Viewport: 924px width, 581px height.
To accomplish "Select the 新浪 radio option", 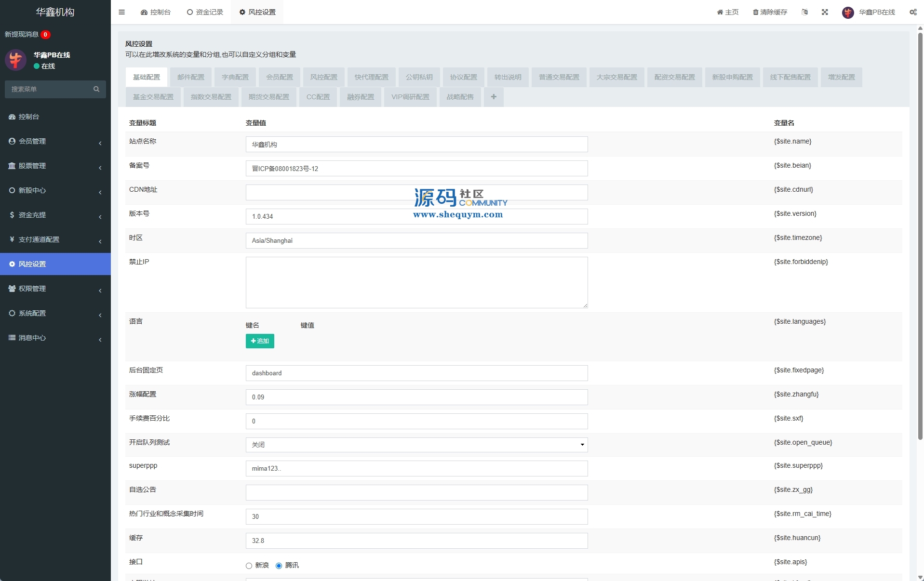I will [x=249, y=566].
